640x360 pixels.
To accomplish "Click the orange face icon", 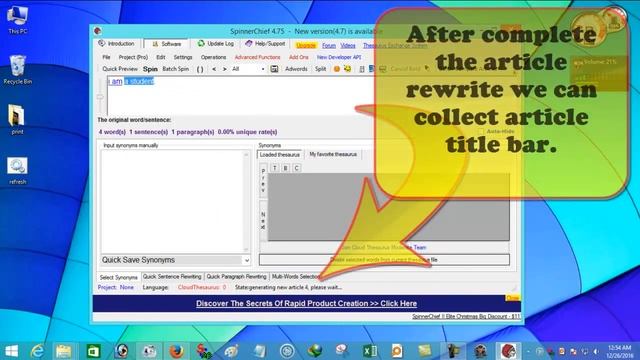I will pos(337,69).
